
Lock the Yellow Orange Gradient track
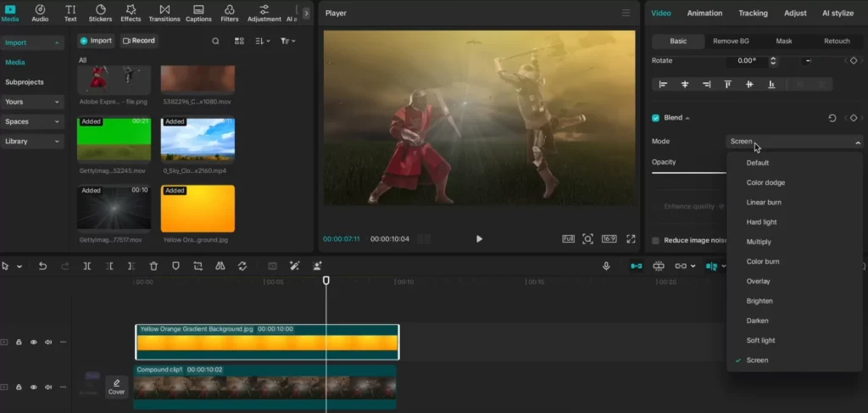click(19, 342)
